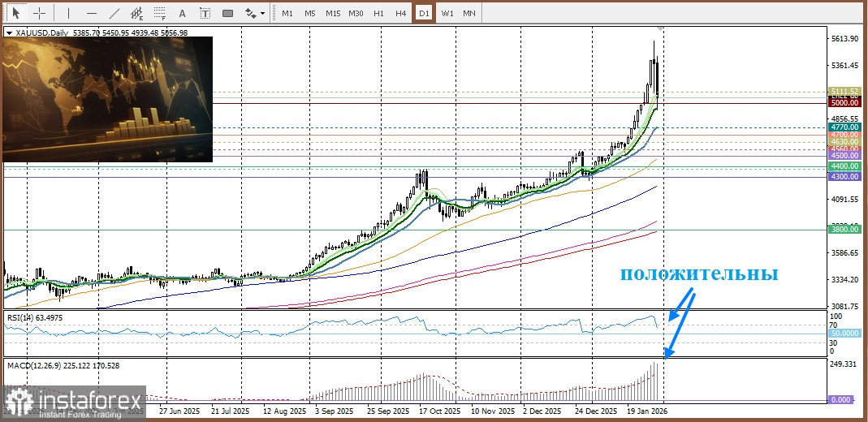Click the 249.331 MACD scale value

[x=844, y=364]
